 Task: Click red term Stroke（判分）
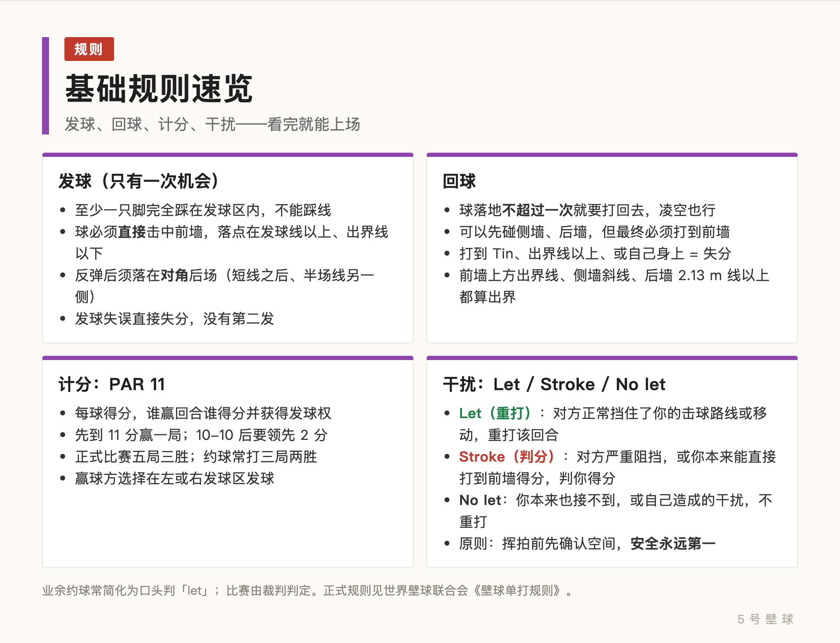click(x=507, y=457)
